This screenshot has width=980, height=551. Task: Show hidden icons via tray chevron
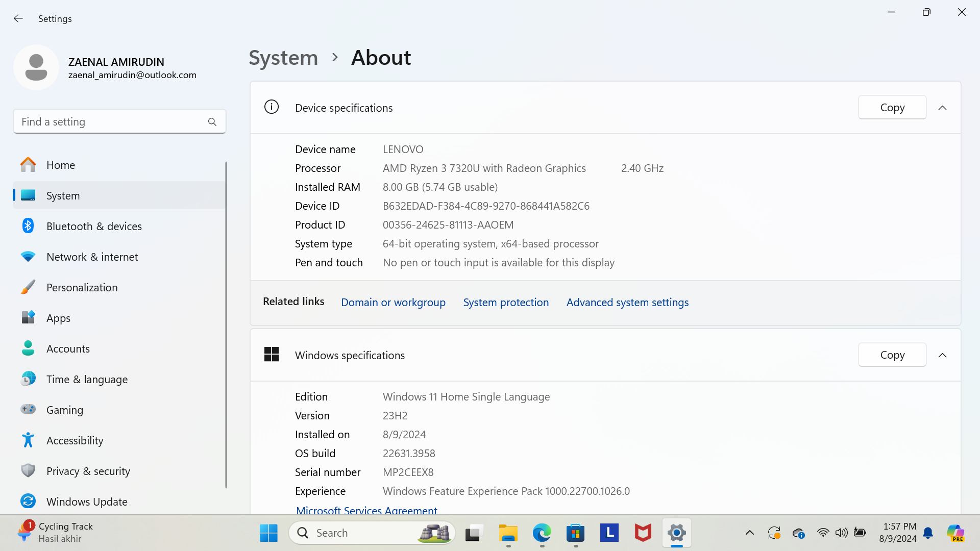pyautogui.click(x=750, y=533)
